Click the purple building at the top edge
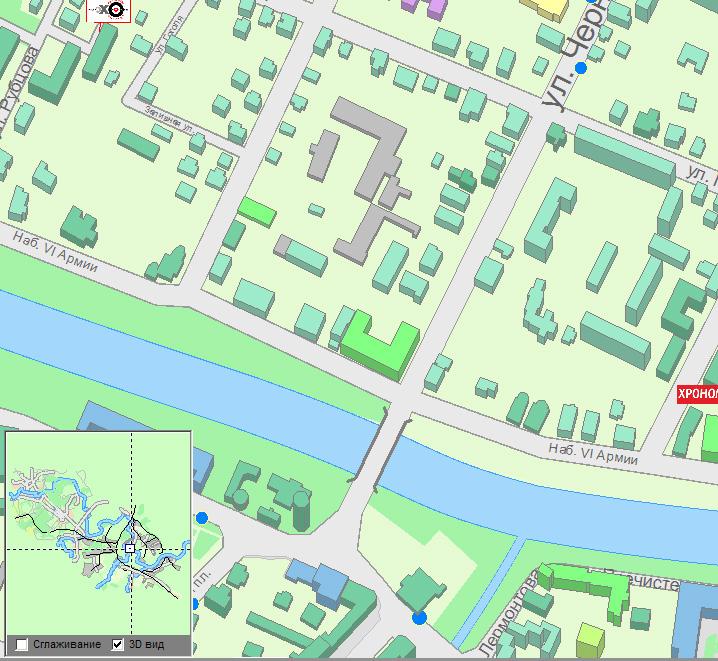 (x=424, y=5)
